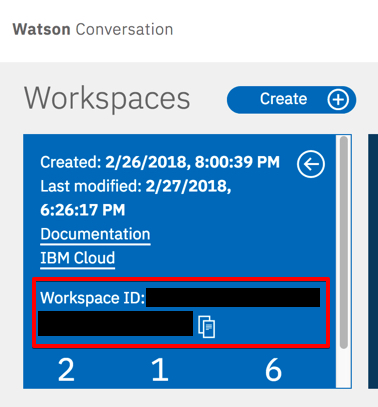Click the Create workspace button

291,100
